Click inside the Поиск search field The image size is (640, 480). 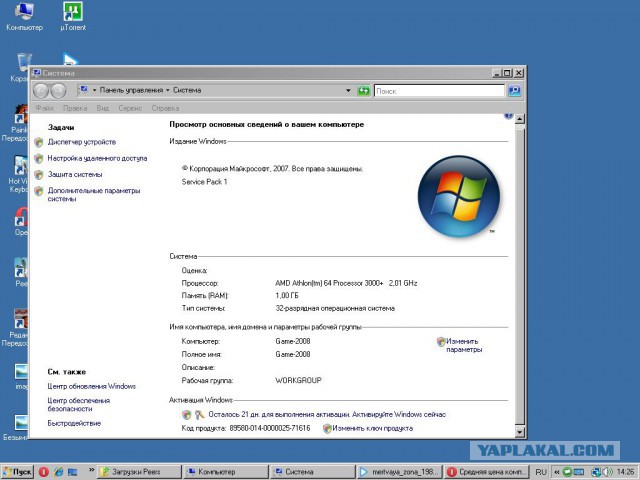[439, 91]
